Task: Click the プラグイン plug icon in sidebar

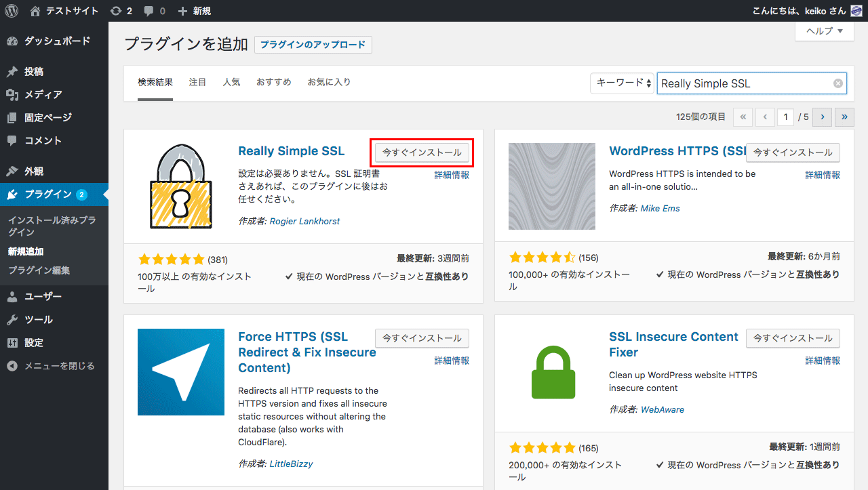Action: pos(12,195)
